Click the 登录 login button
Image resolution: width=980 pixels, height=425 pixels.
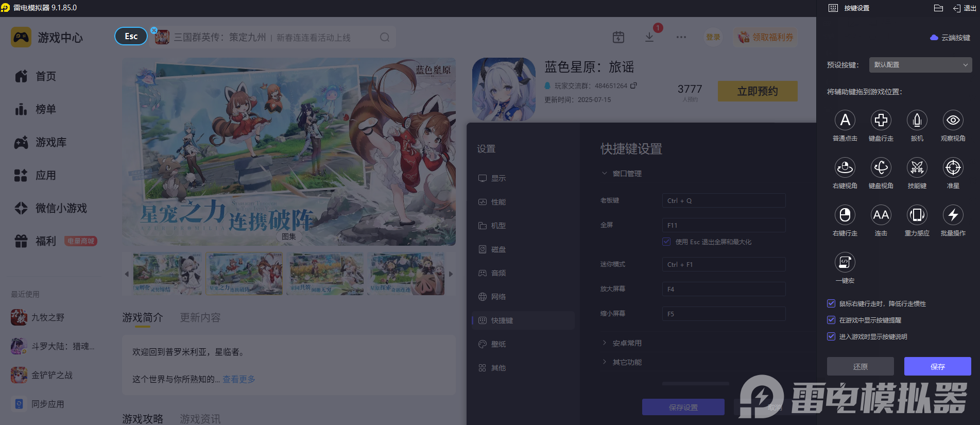point(713,37)
